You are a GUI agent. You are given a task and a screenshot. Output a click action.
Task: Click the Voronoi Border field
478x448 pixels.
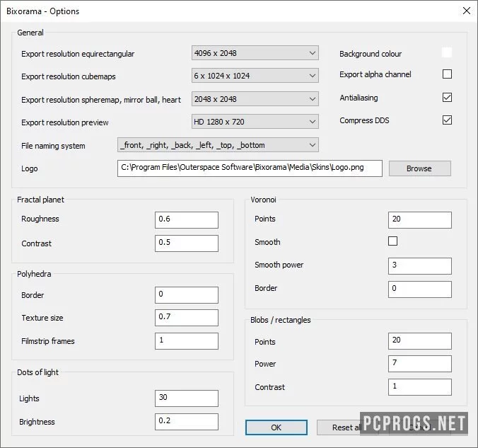420,289
